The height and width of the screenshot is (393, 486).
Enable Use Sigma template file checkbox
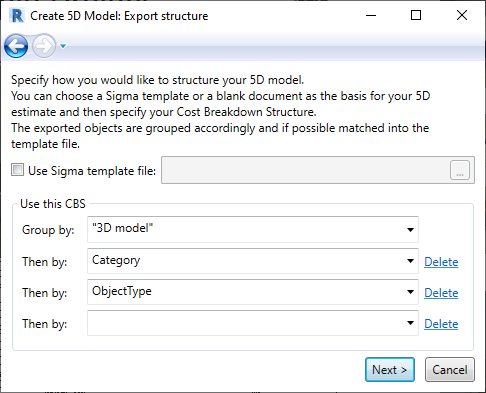[17, 170]
